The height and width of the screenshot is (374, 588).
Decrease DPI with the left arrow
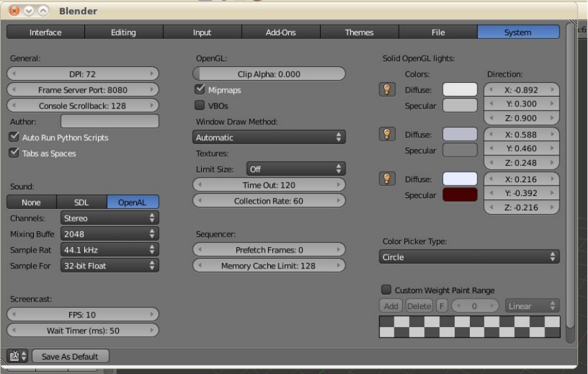click(14, 74)
